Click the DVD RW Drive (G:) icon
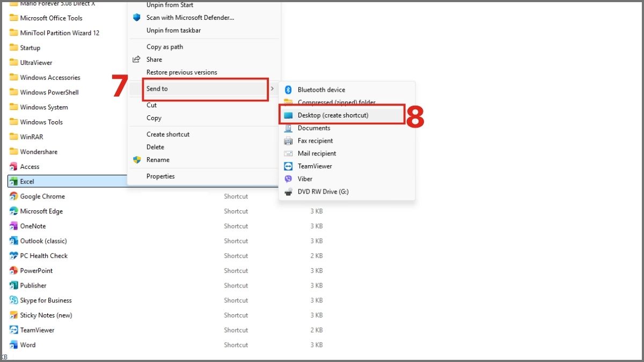Image resolution: width=644 pixels, height=362 pixels. (x=288, y=191)
